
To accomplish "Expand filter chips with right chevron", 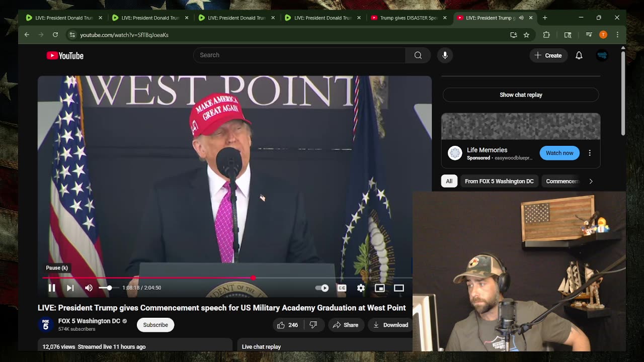I will coord(591,181).
